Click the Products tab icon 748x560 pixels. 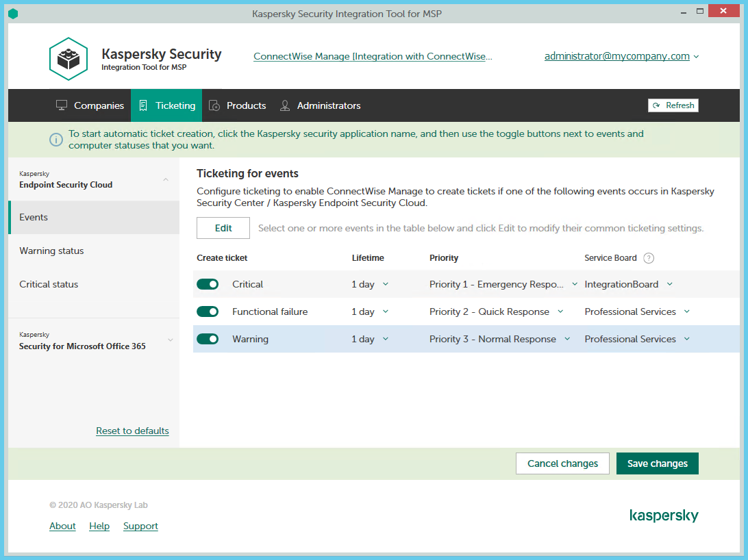point(214,105)
